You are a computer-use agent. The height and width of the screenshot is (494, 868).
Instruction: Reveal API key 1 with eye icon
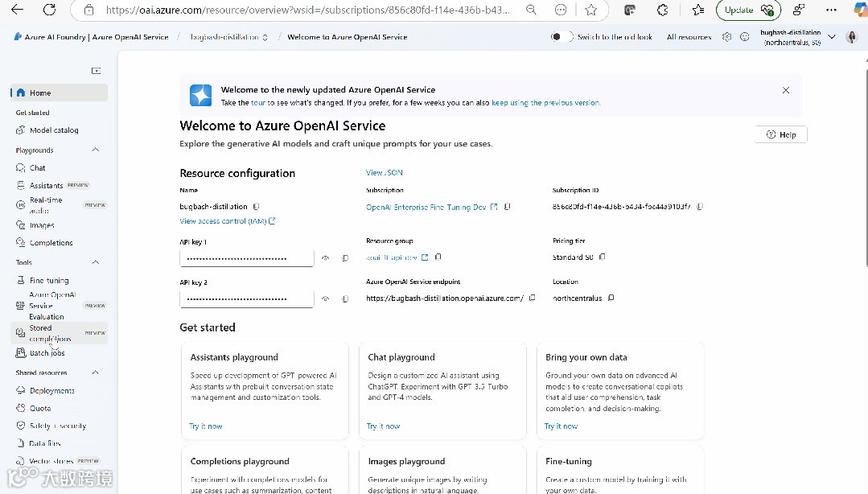tap(326, 258)
